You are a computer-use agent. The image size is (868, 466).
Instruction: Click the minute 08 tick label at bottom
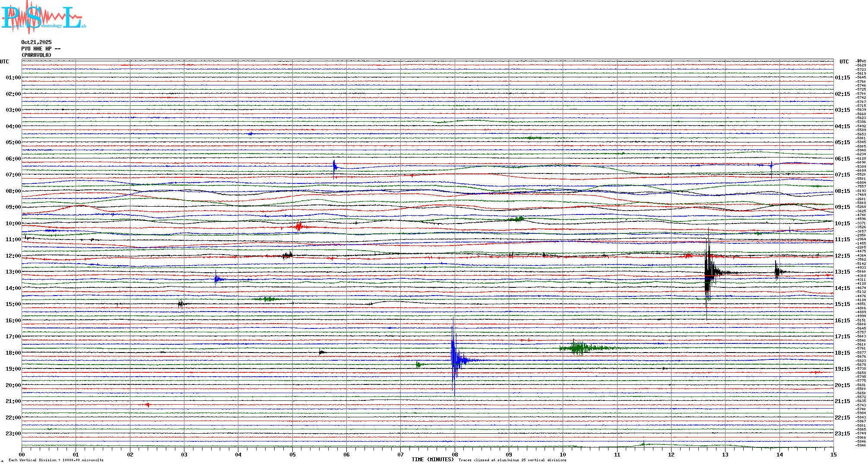(x=455, y=454)
